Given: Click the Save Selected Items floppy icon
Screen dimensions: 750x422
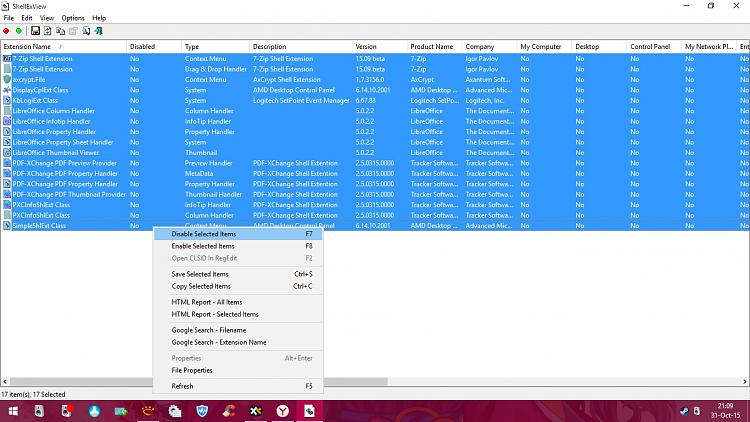Looking at the screenshot, I should click(x=35, y=31).
